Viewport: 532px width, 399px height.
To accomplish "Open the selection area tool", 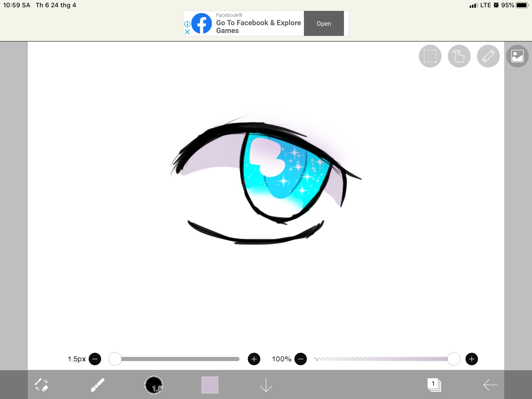I will [430, 56].
